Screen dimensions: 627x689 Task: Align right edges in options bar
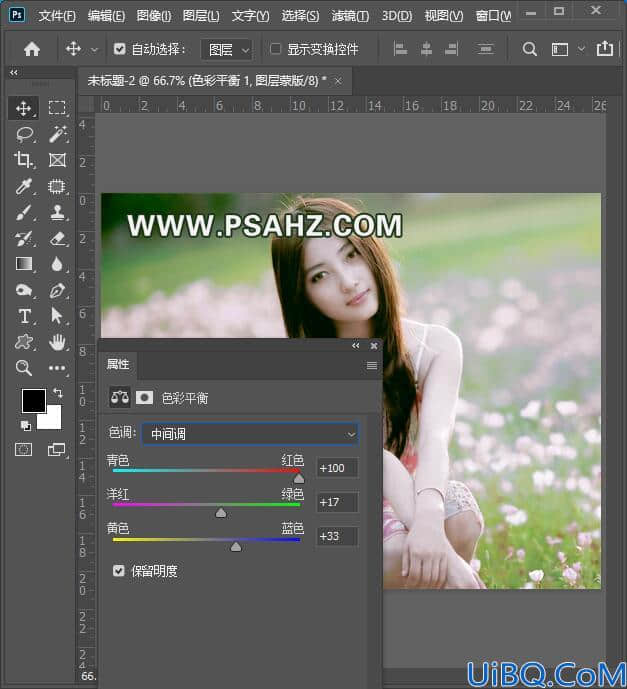(x=452, y=49)
